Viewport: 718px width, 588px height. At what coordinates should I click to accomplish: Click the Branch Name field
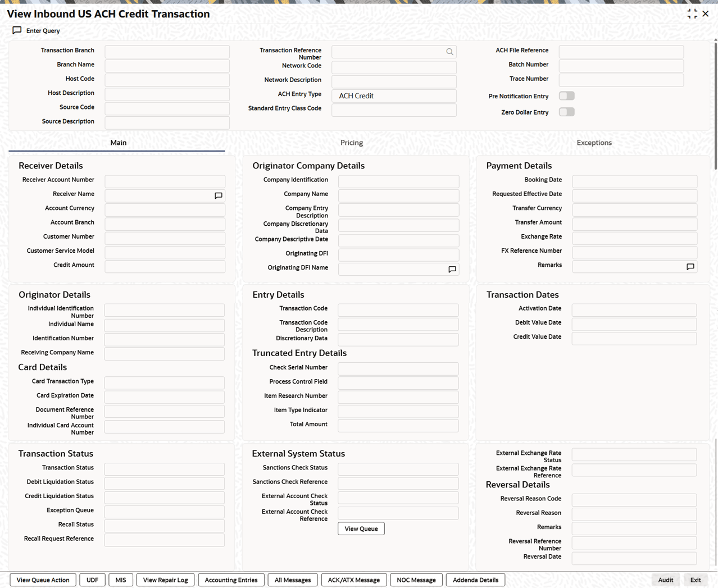coord(167,66)
